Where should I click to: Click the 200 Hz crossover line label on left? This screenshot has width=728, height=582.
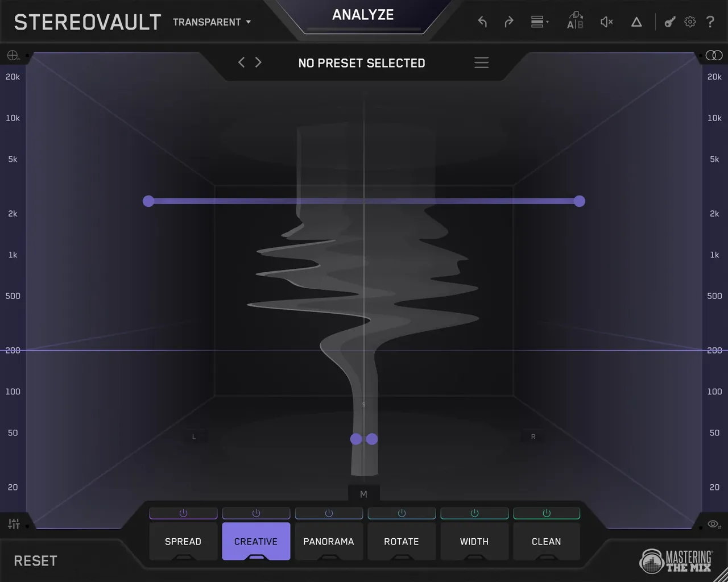click(x=13, y=351)
